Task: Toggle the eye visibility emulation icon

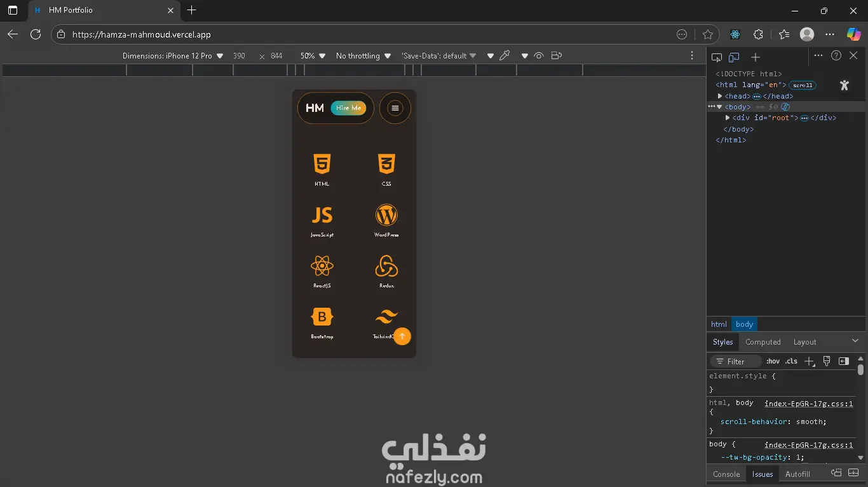Action: coord(539,56)
